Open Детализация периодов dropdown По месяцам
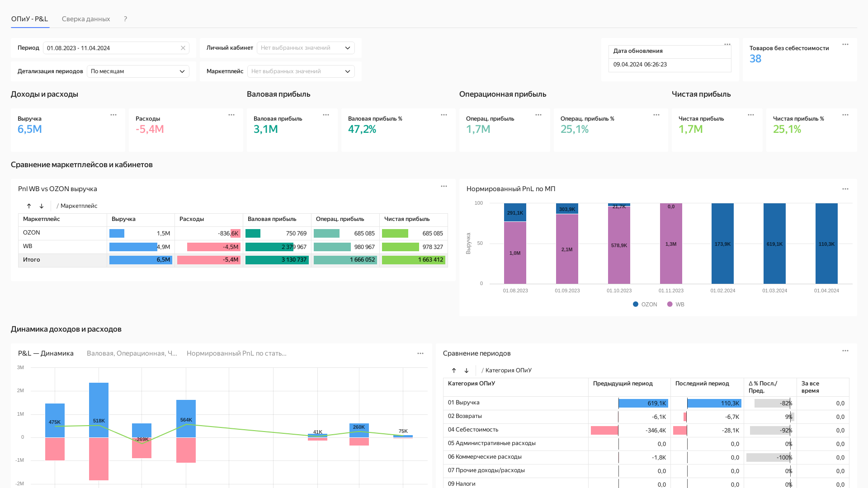Image resolution: width=868 pixels, height=488 pixels. tap(138, 71)
